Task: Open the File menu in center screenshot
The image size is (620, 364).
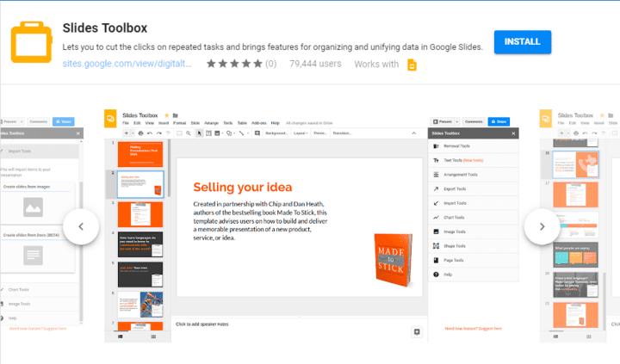Action: tap(126, 123)
